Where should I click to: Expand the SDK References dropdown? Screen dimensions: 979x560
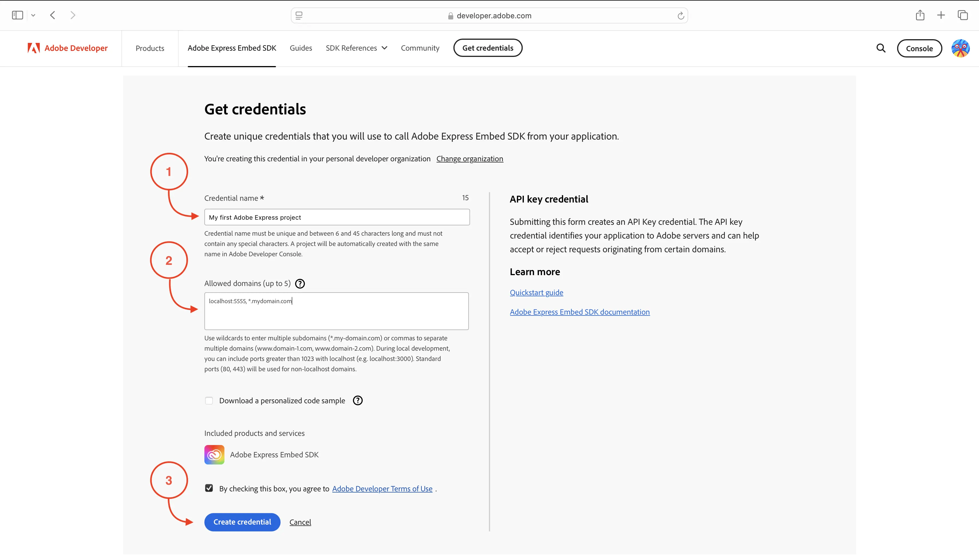356,48
